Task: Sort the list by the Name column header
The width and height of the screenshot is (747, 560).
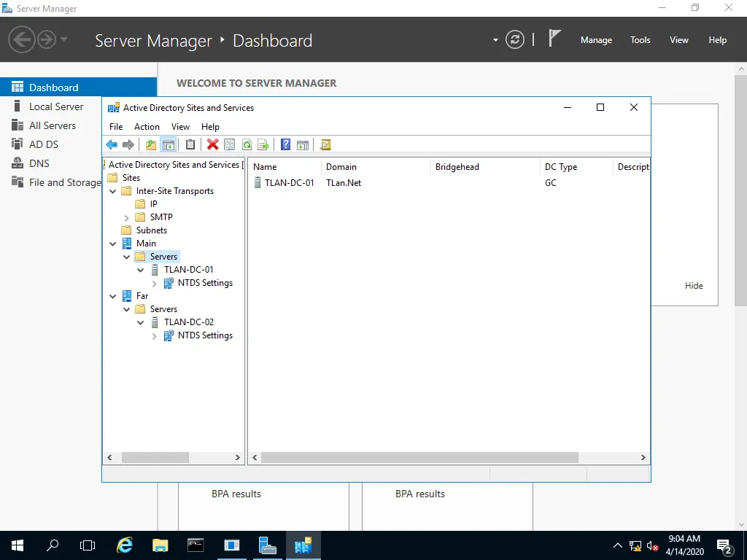Action: pyautogui.click(x=285, y=167)
